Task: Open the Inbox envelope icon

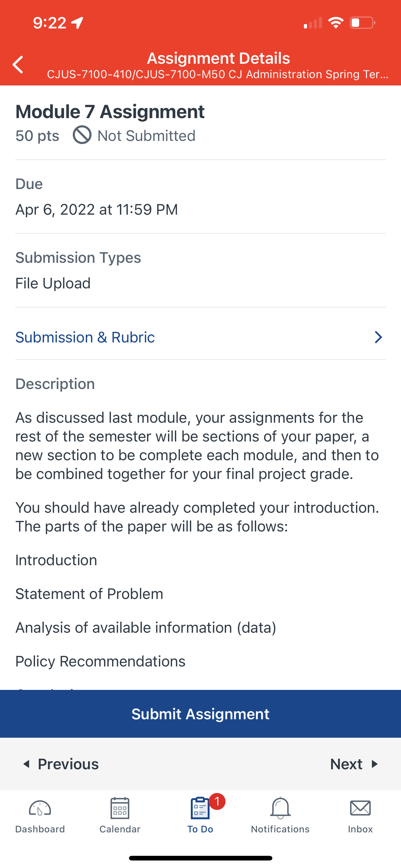Action: [x=360, y=808]
